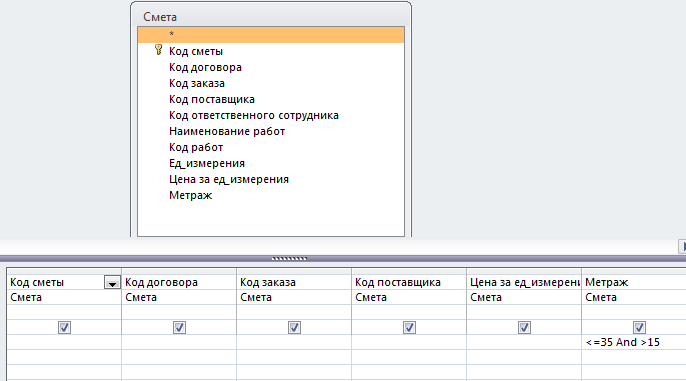This screenshot has width=686, height=381.
Task: Select field Цена за ед_измерения in table list
Action: [229, 179]
